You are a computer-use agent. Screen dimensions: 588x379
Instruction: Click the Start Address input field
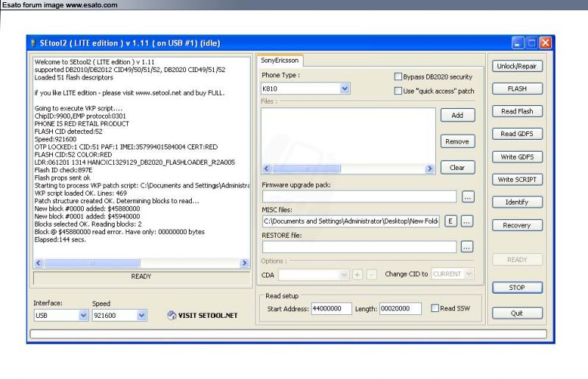(331, 309)
